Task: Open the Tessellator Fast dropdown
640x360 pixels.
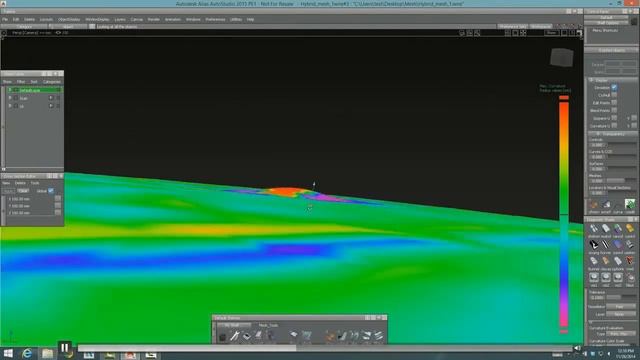Action: 620,307
